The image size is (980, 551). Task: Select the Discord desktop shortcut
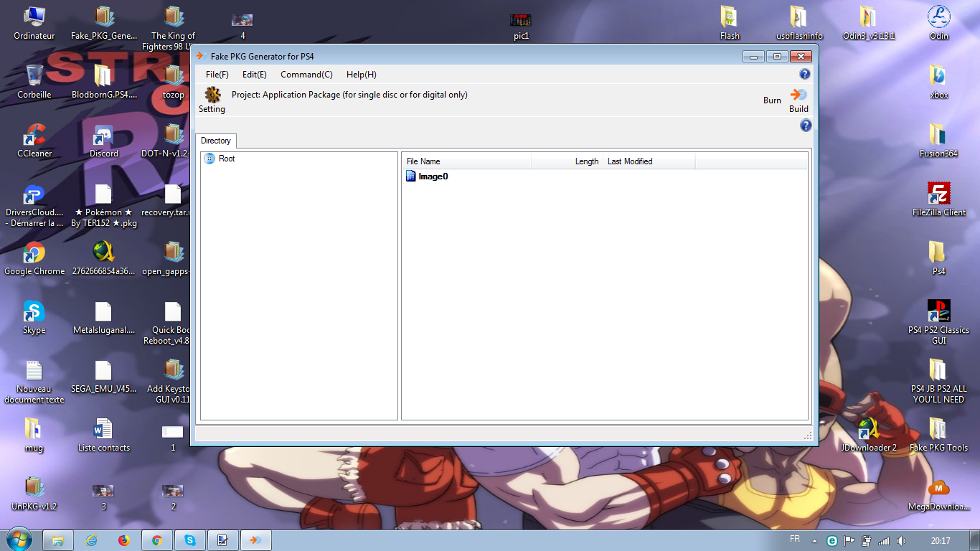pos(103,141)
